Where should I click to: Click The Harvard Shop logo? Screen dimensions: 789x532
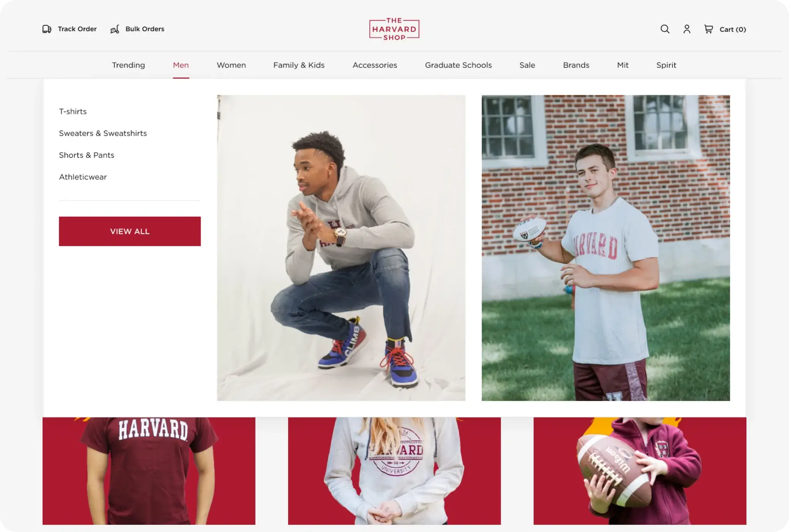[x=394, y=29]
